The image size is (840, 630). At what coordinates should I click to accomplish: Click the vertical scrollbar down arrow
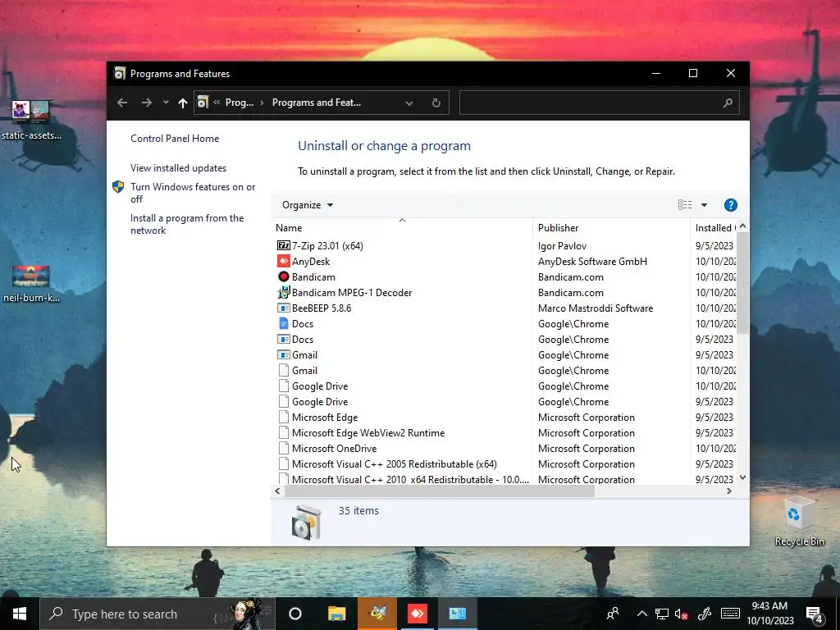point(742,477)
